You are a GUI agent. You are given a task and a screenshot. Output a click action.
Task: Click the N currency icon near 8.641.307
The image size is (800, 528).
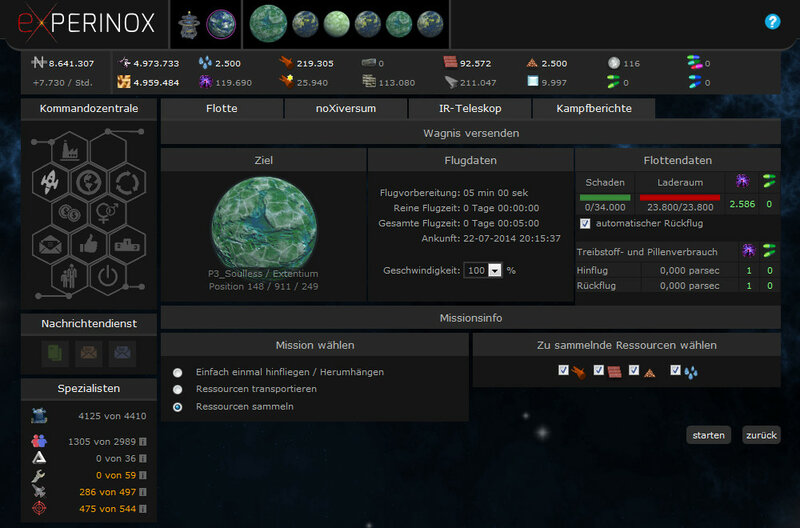point(38,63)
